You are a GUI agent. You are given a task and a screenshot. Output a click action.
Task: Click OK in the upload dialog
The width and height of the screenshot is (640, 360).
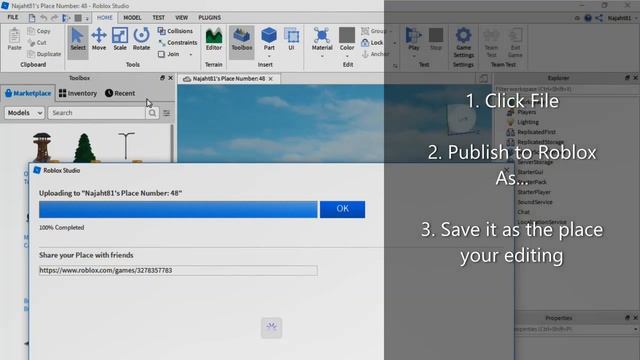[x=342, y=209]
